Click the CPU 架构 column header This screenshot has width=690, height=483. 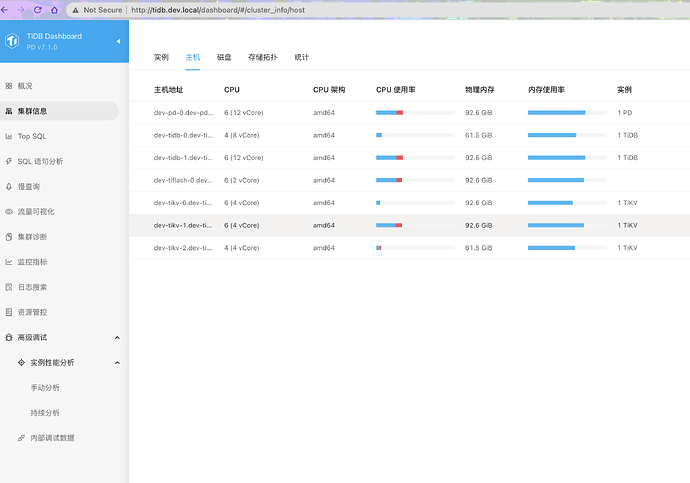pos(329,90)
